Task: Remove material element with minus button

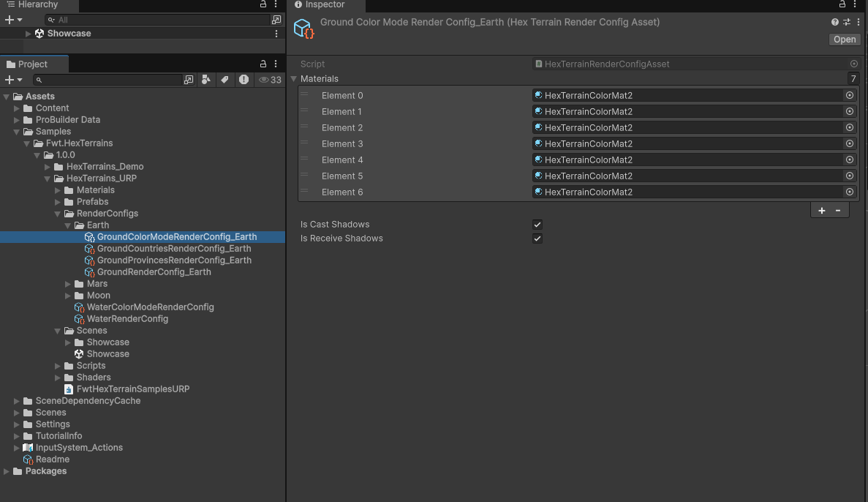Action: [838, 211]
